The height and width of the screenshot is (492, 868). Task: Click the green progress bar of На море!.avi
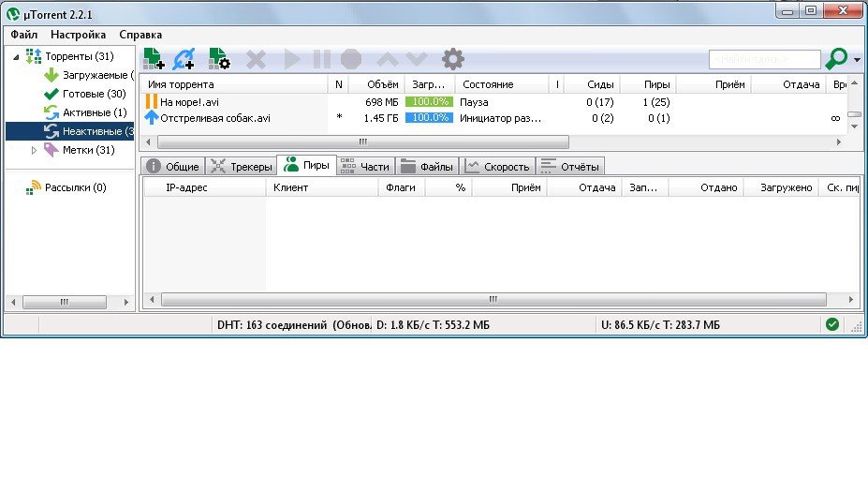coord(429,101)
